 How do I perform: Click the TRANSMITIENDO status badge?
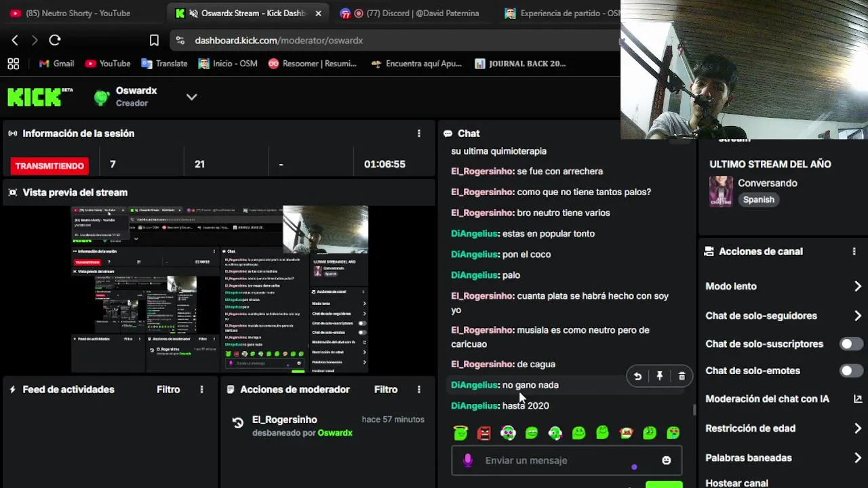(x=50, y=165)
